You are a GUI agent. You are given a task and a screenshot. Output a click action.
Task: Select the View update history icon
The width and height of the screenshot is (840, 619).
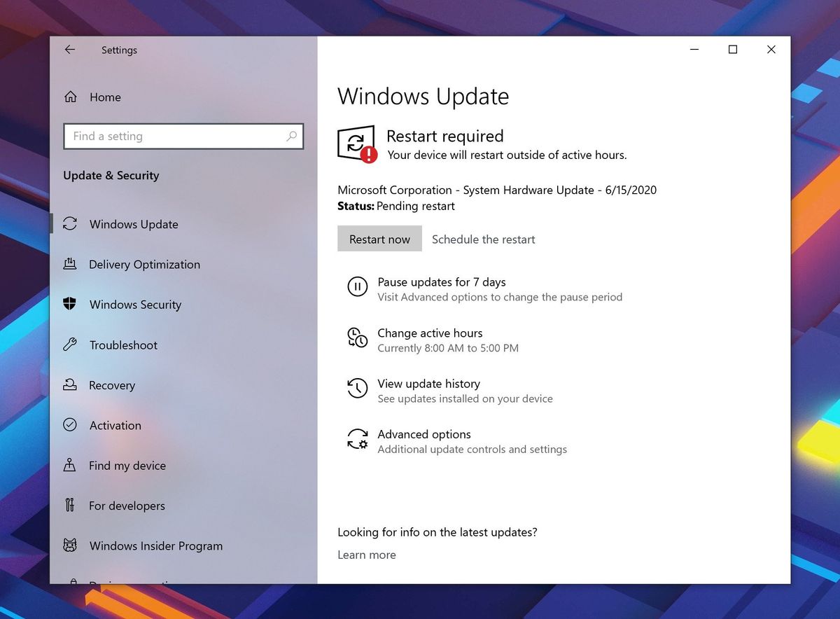[x=358, y=388]
